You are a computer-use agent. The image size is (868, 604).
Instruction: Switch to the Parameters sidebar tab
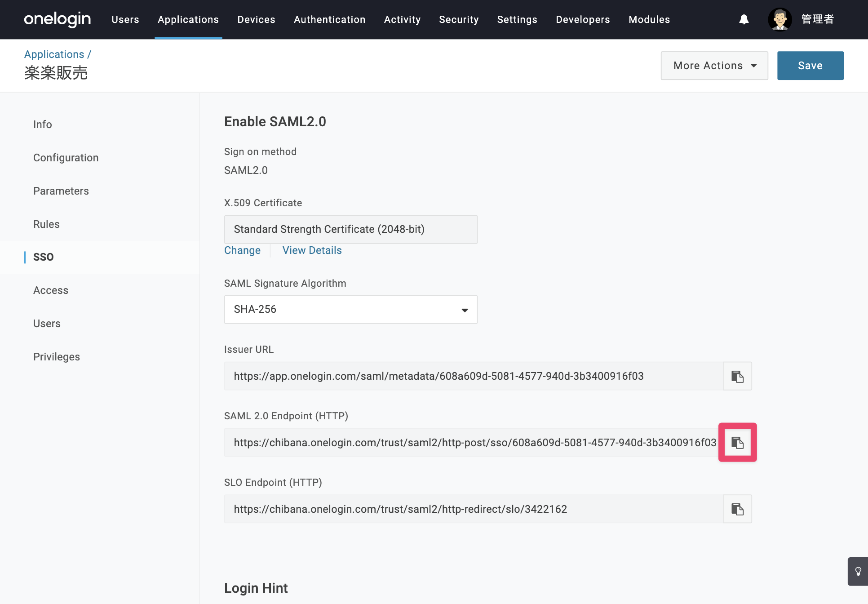(x=61, y=191)
